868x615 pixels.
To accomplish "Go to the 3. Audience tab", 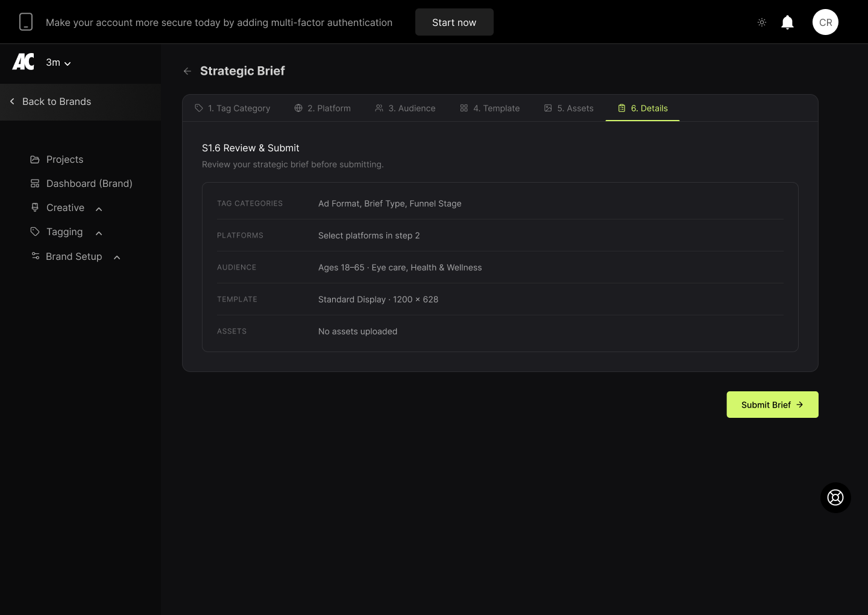I will (x=405, y=109).
